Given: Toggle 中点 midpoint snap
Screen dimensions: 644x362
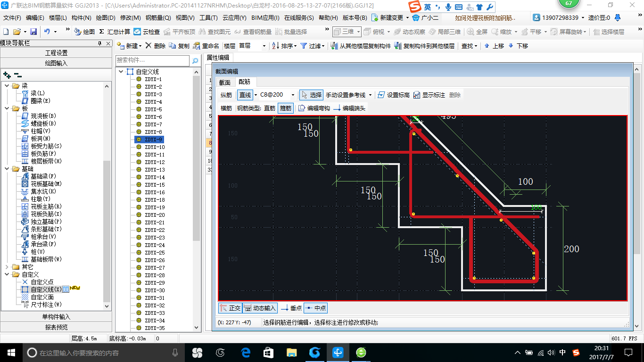Looking at the screenshot, I should tap(315, 308).
